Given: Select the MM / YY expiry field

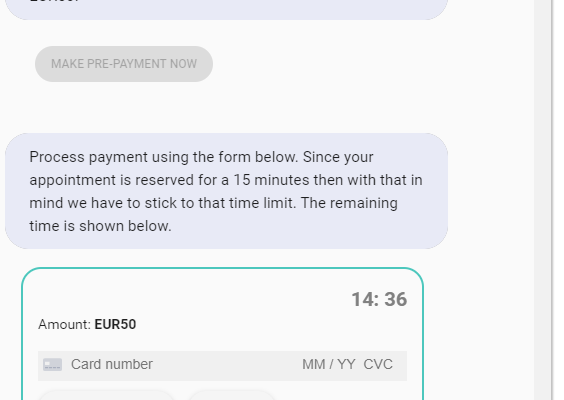Looking at the screenshot, I should tap(329, 365).
